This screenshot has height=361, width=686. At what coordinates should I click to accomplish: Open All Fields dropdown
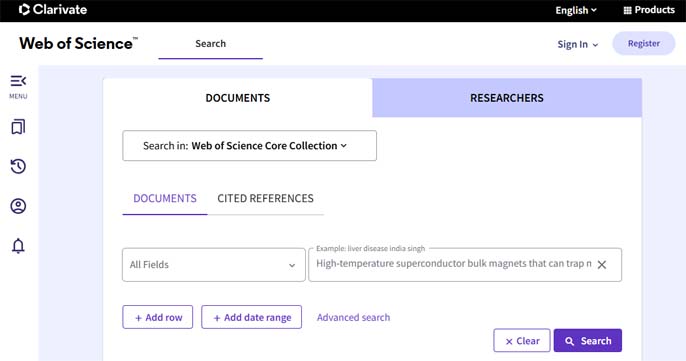(x=214, y=265)
